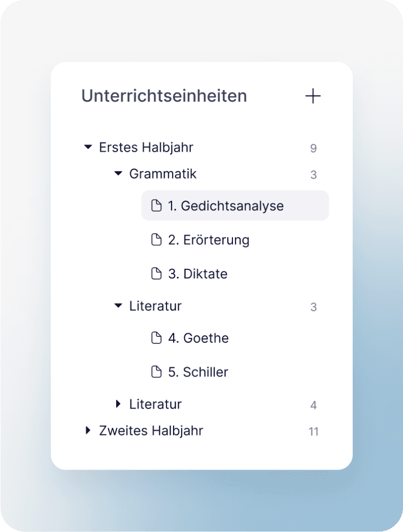Screen dimensions: 403x532
Task: Click the Erstes Halbjahr label
Action: [146, 147]
